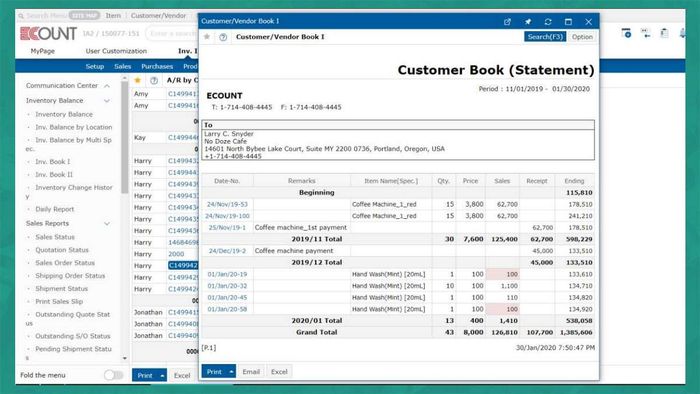Open Shipment Status in sidebar

tap(61, 289)
